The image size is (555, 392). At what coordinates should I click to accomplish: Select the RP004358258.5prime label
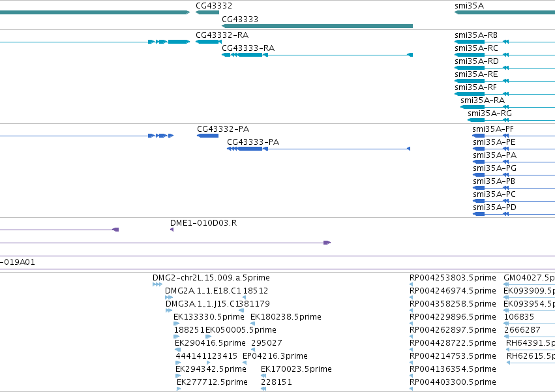(x=453, y=304)
